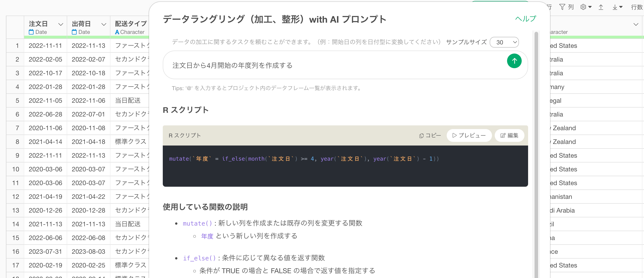Click the calendar Date icon under 注文日

(31, 32)
